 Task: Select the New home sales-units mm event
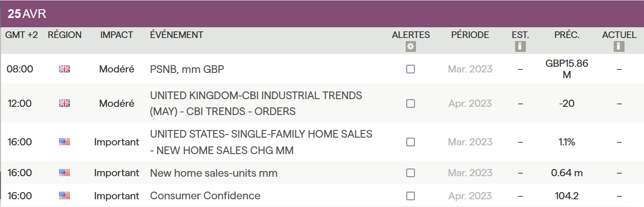pos(214,173)
